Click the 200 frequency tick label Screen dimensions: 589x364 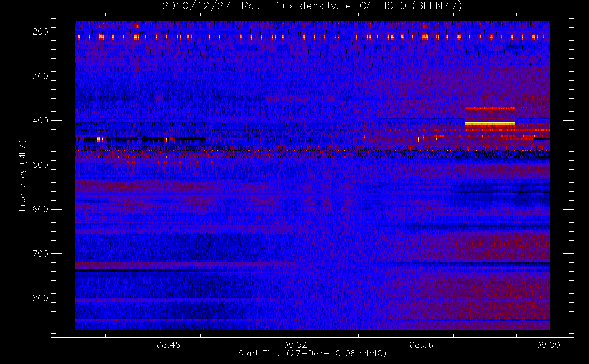click(x=40, y=32)
